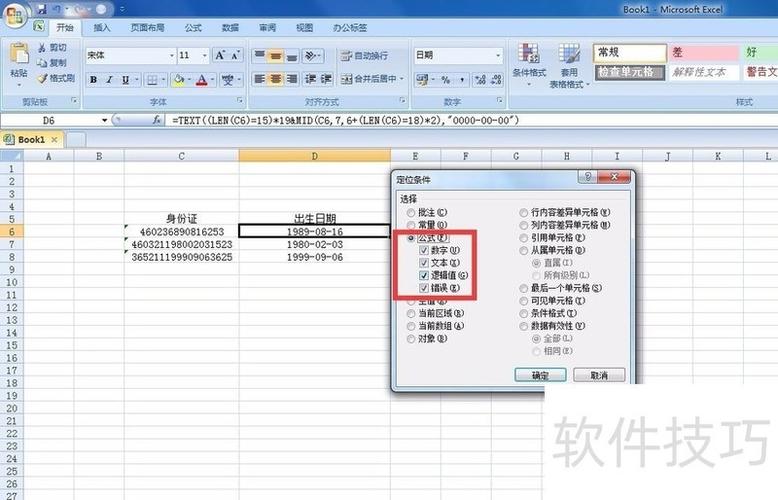Open 数字 group dialog launcher

(x=500, y=101)
